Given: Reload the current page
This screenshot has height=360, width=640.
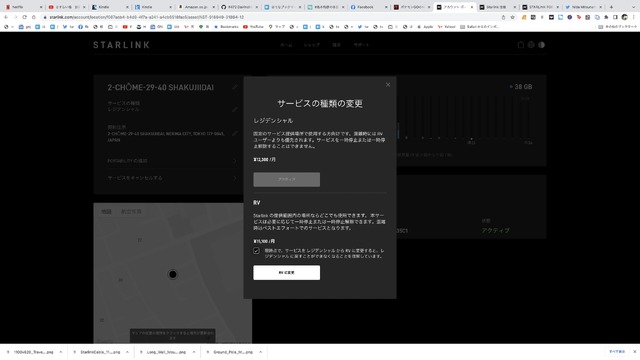Looking at the screenshot, I should (24, 17).
